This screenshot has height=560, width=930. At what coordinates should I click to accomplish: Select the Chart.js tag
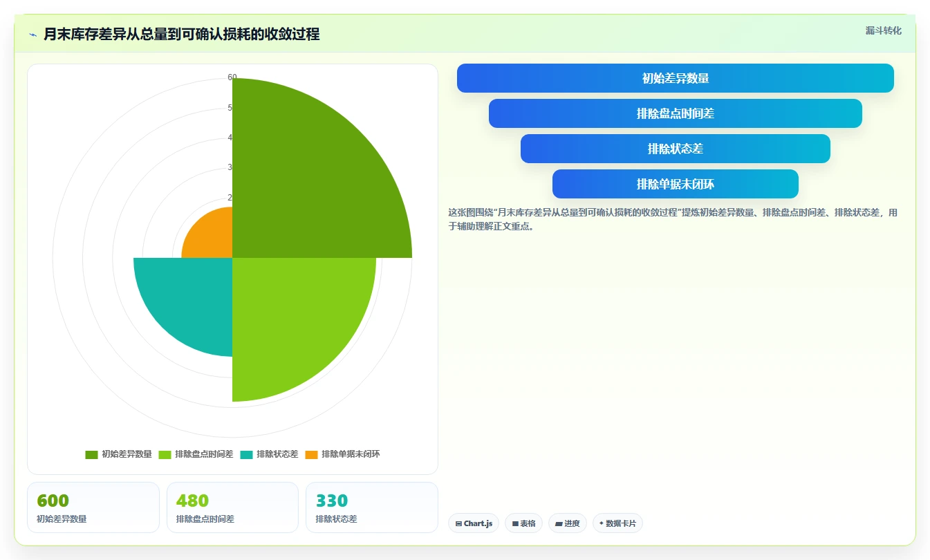coord(474,523)
